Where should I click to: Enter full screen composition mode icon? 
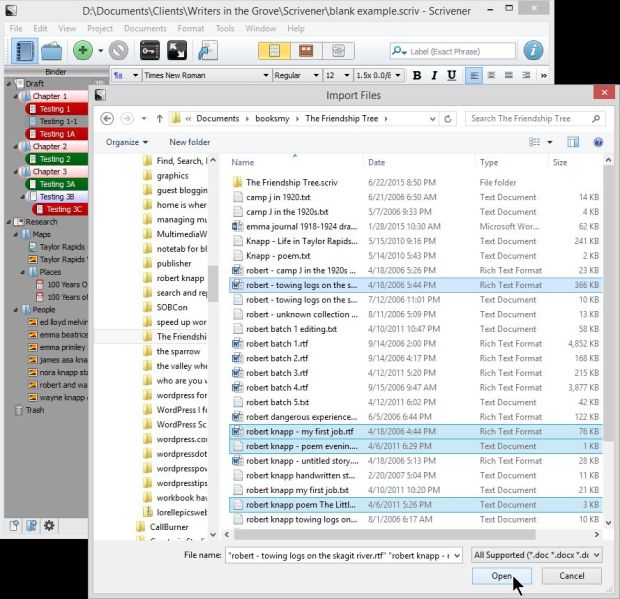point(177,51)
